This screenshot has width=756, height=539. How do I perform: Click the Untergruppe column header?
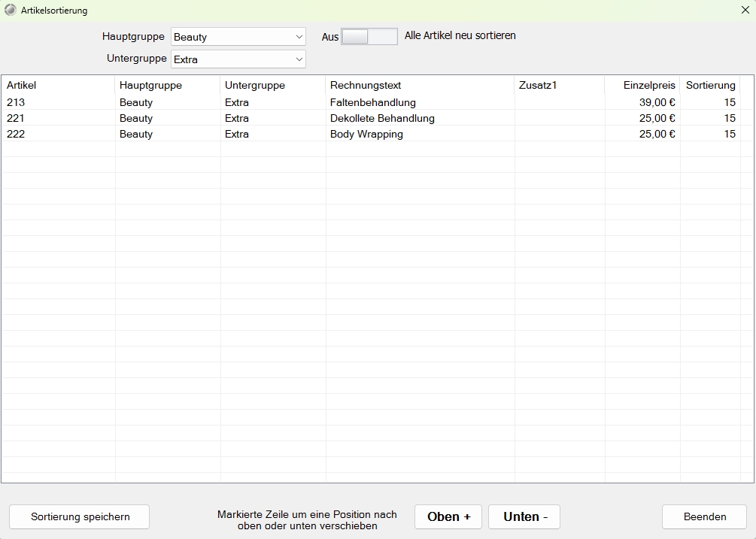272,85
